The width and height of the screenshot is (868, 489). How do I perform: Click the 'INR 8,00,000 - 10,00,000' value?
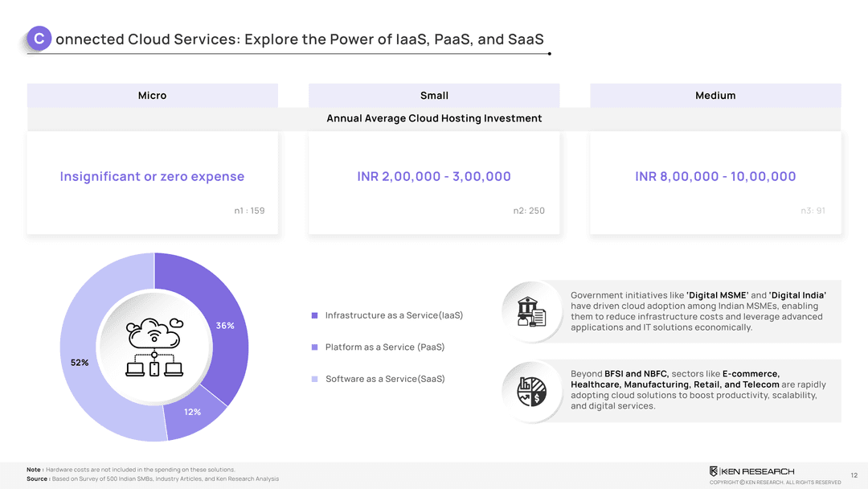(x=715, y=177)
